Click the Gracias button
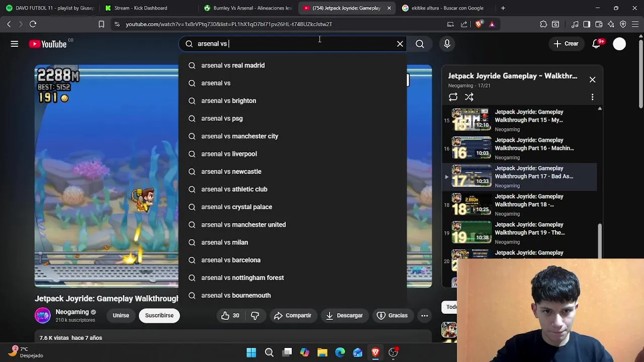This screenshot has height=362, width=644. (x=392, y=315)
